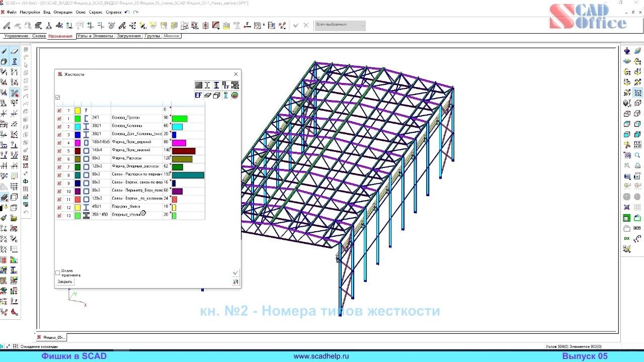Viewport: 644px width, 362px height.
Task: Switch to the Узлы и Элементы tab
Action: pyautogui.click(x=95, y=36)
